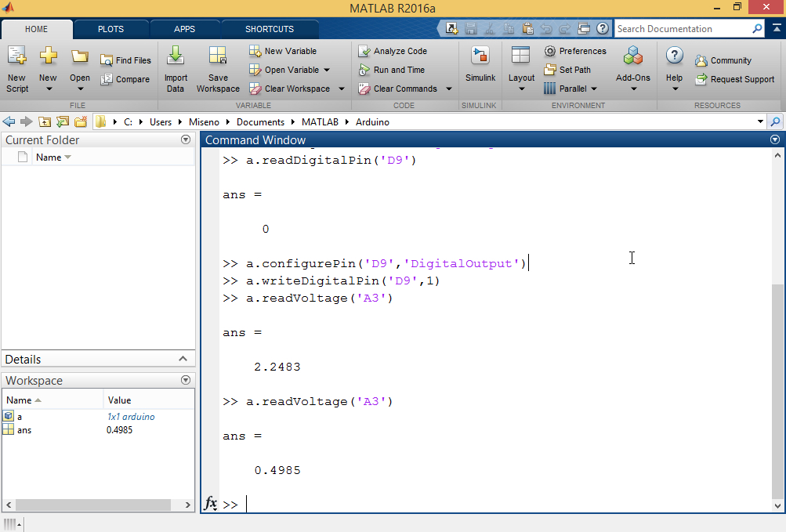Launch Simulink
The height and width of the screenshot is (532, 786).
click(480, 64)
